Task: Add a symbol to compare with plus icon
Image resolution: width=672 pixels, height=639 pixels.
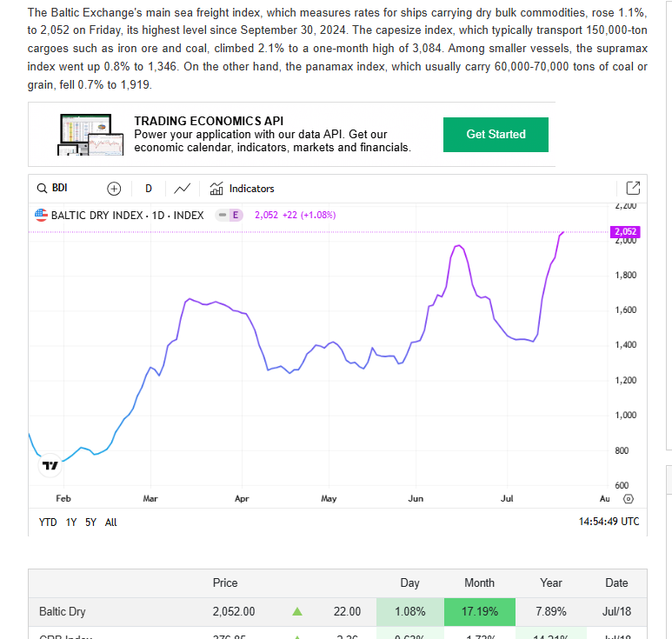Action: pos(114,189)
